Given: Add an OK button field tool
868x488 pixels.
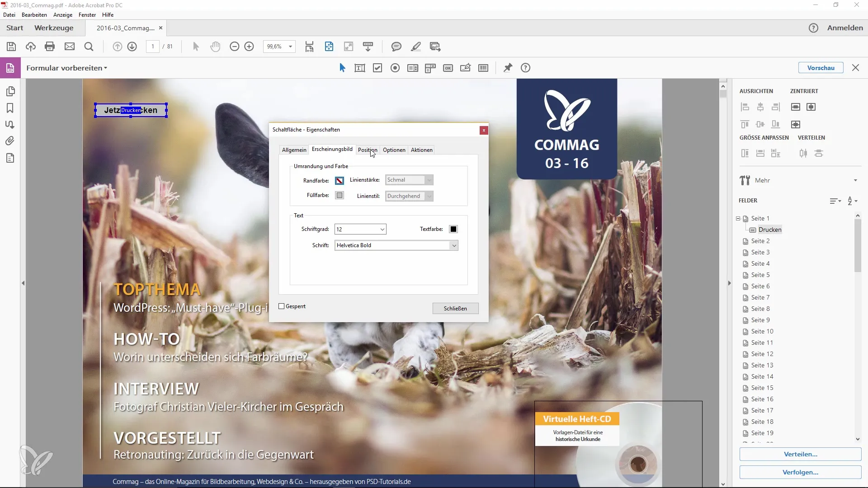Looking at the screenshot, I should pos(448,68).
